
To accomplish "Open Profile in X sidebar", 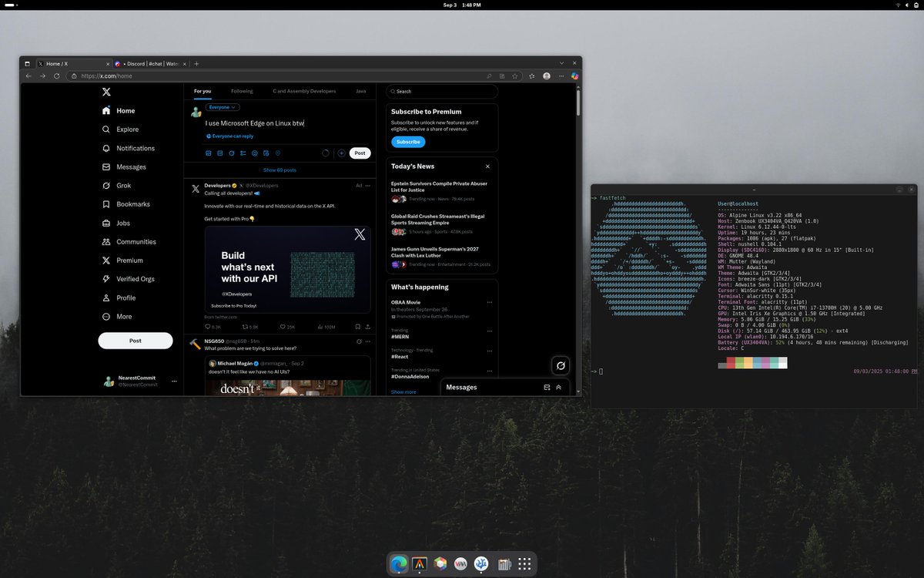I will tap(119, 297).
